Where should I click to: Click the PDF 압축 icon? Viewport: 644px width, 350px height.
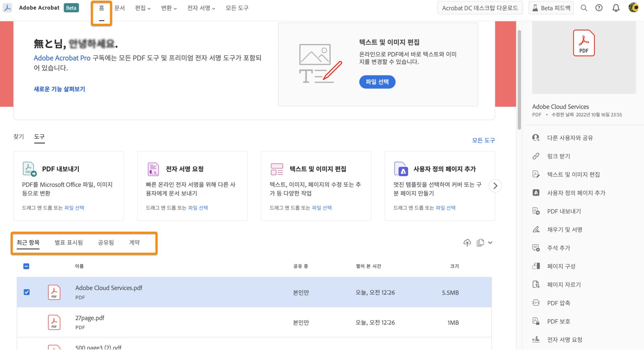(536, 303)
